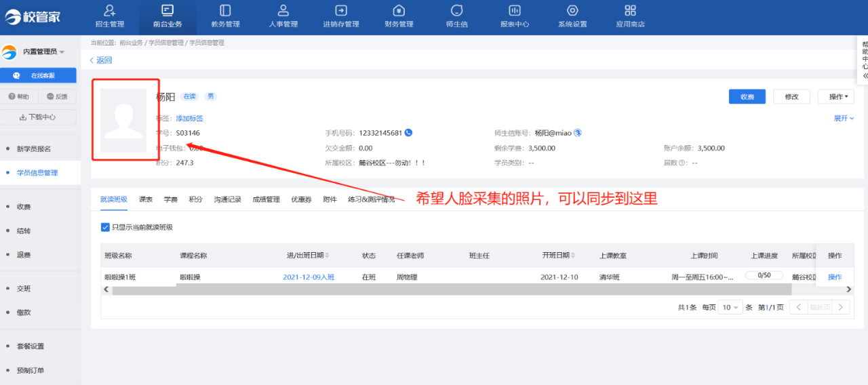
Task: Click the student avatar placeholder photo
Action: [x=123, y=120]
